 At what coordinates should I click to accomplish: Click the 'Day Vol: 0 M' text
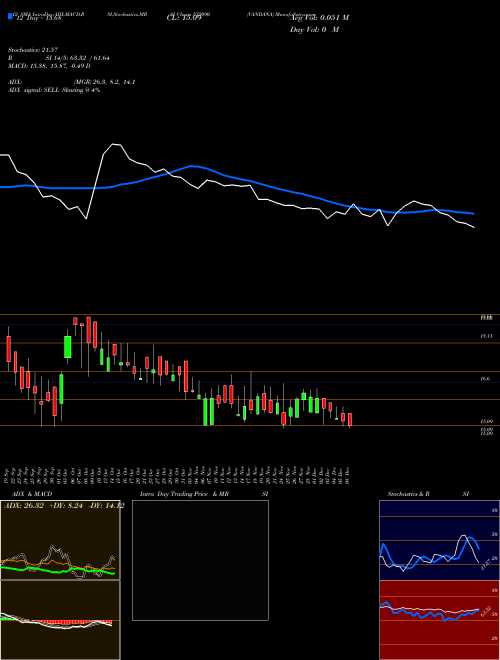(314, 30)
